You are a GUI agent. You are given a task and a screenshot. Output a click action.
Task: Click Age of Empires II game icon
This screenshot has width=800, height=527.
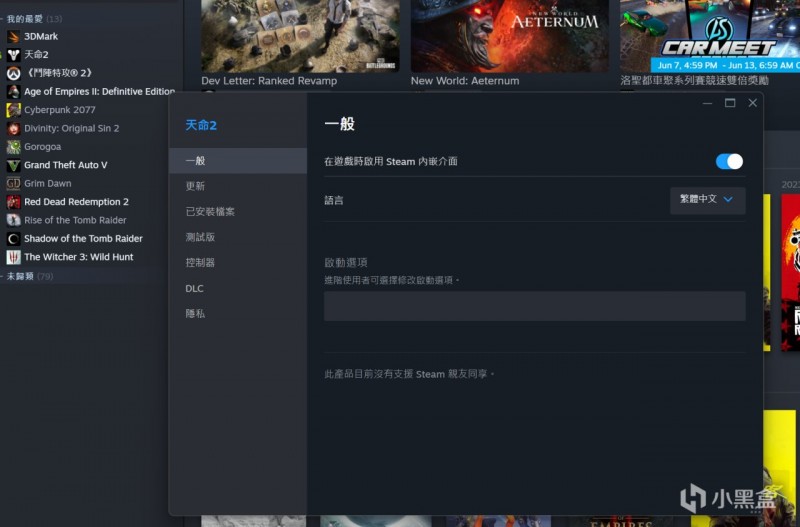[x=13, y=91]
